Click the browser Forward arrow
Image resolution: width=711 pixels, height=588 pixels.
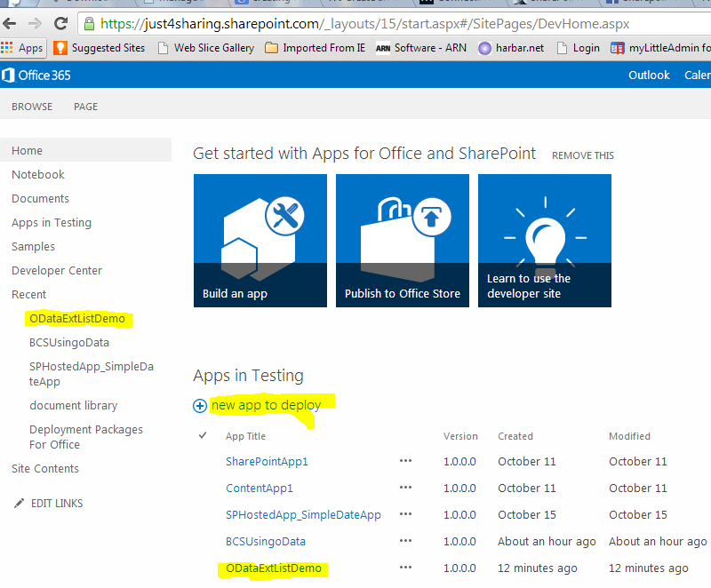click(35, 24)
